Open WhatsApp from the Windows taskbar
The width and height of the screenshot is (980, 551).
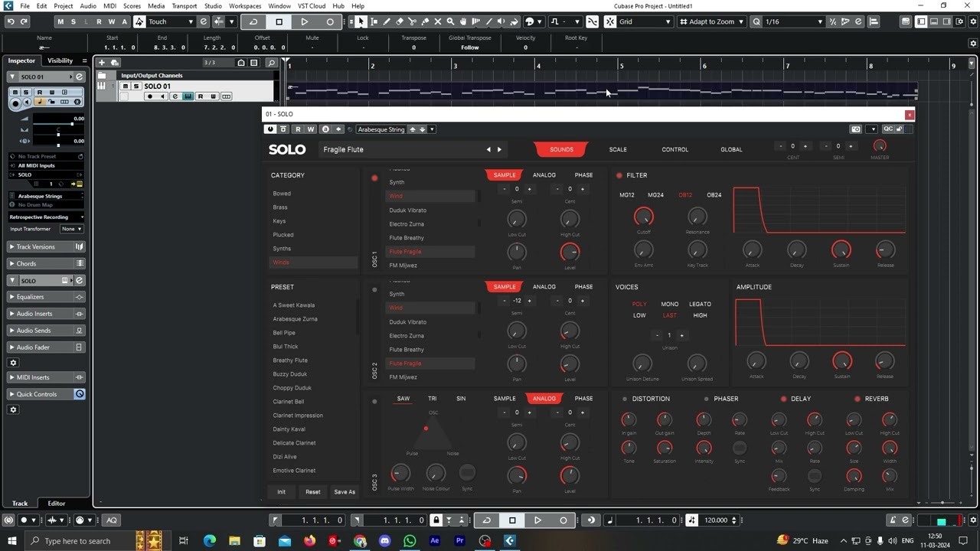[x=410, y=541]
